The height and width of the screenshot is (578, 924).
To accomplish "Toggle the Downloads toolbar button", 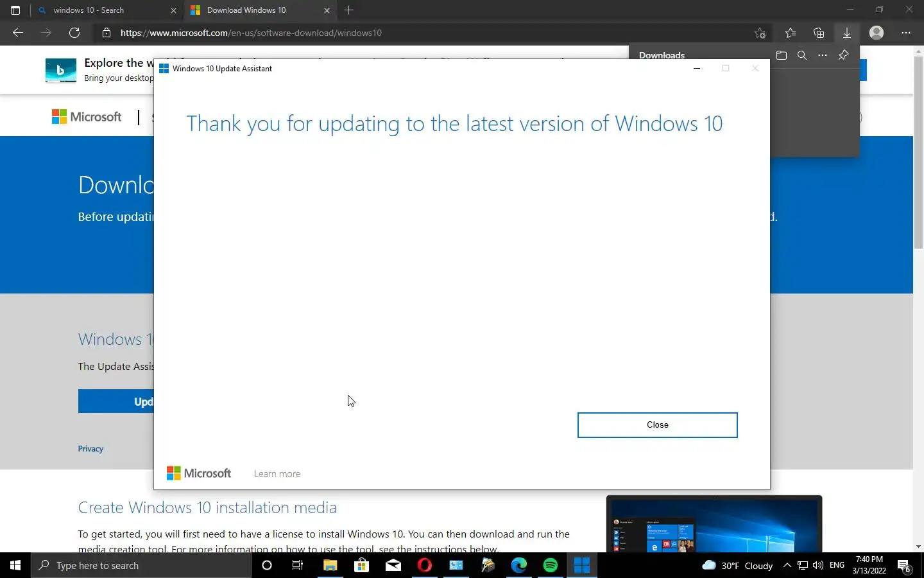I will (x=847, y=33).
